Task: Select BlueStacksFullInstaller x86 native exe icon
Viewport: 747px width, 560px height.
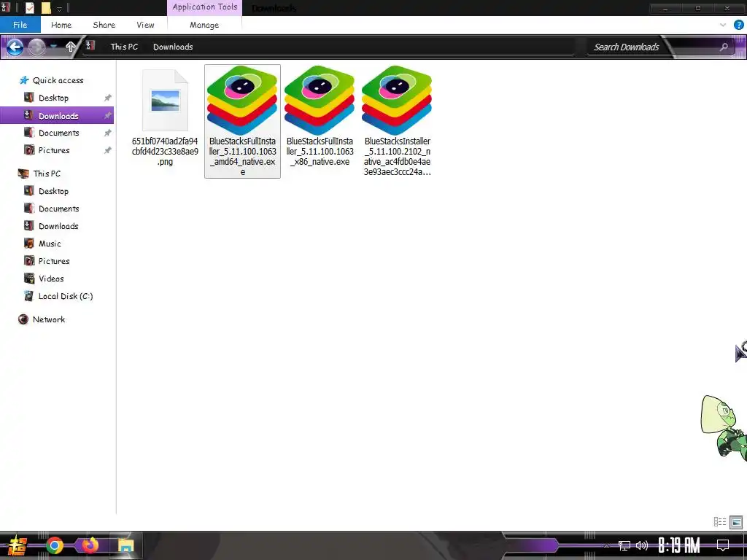Action: coord(320,100)
